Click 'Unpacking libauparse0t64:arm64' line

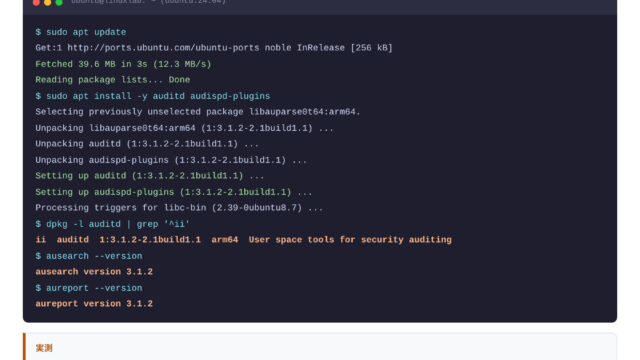click(184, 128)
